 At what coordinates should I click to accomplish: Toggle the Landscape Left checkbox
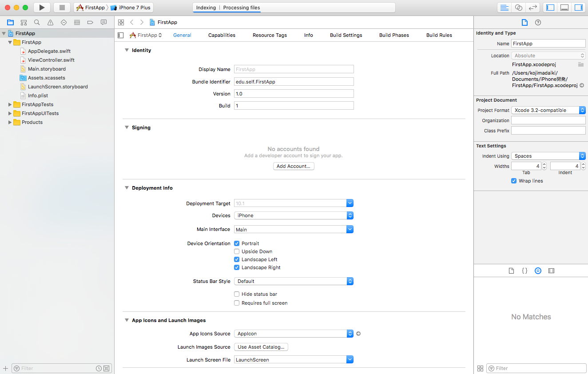pyautogui.click(x=237, y=259)
